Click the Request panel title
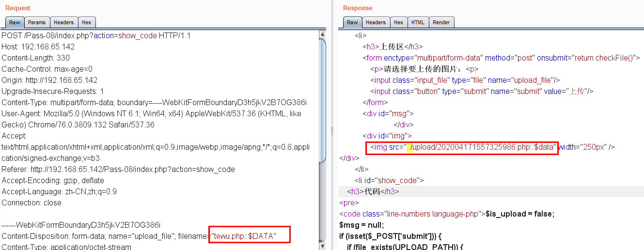 [17, 8]
